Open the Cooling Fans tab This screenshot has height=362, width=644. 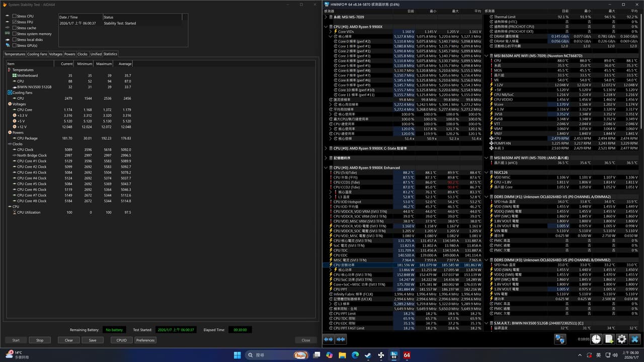click(37, 54)
